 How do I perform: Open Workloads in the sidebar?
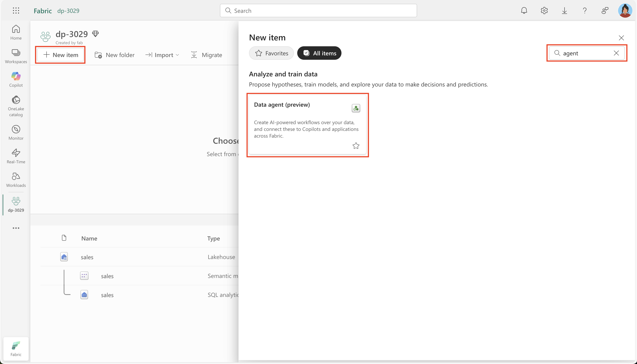pos(16,180)
